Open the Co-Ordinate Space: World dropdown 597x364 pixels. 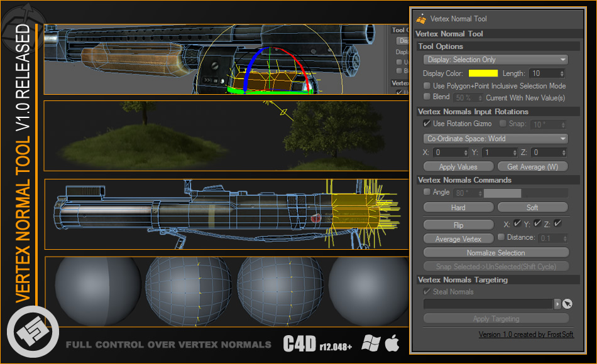tap(496, 138)
